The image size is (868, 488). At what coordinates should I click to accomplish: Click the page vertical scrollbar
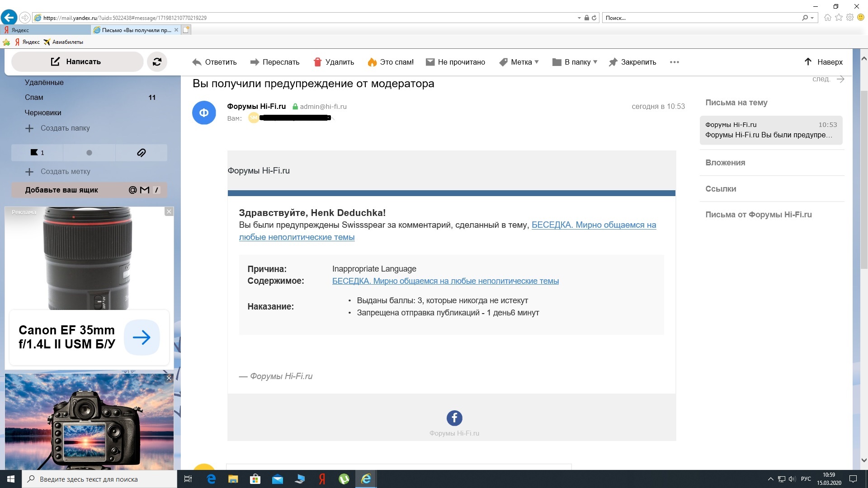pos(863,181)
